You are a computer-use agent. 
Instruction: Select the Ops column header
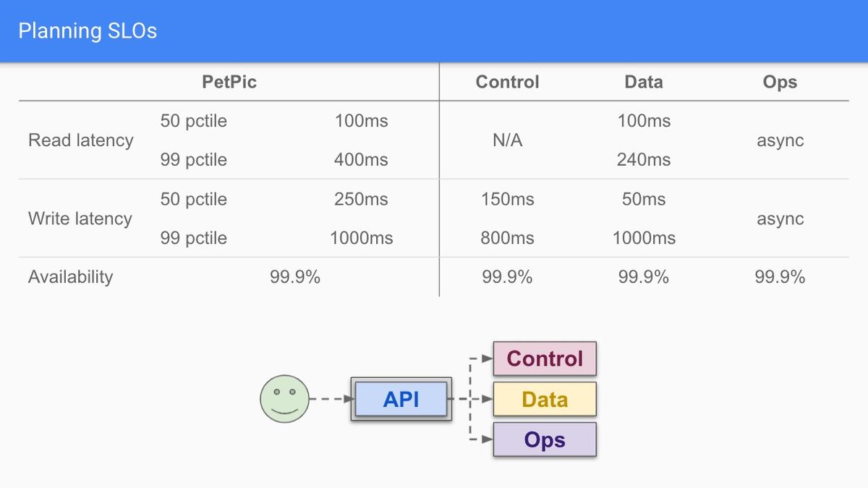click(x=780, y=82)
